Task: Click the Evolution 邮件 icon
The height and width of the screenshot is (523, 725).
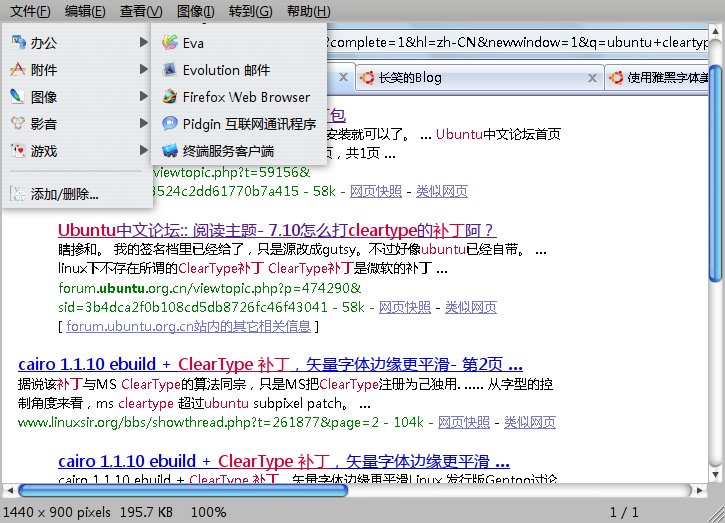Action: (170, 69)
